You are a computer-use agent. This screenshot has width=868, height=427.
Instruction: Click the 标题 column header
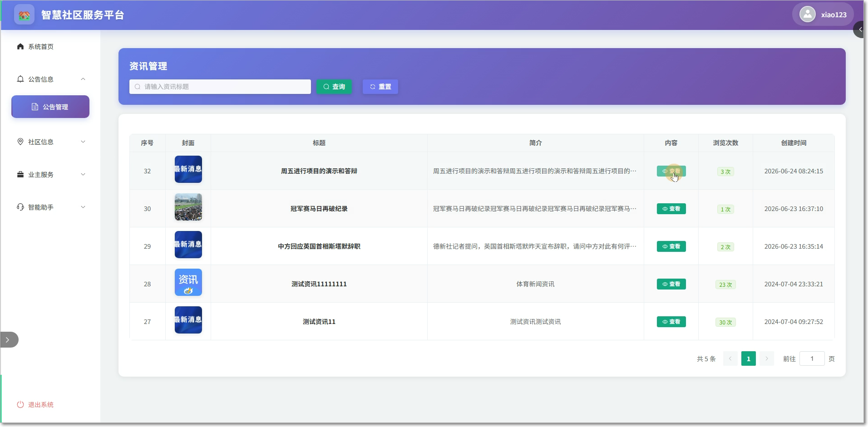click(319, 143)
